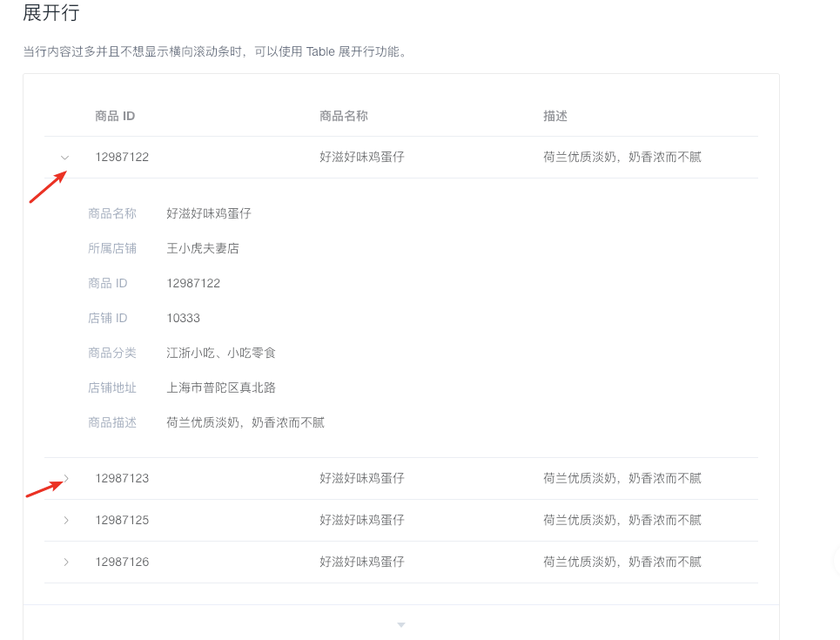The height and width of the screenshot is (640, 840).
Task: Click description cell in row 12987125
Action: click(622, 520)
